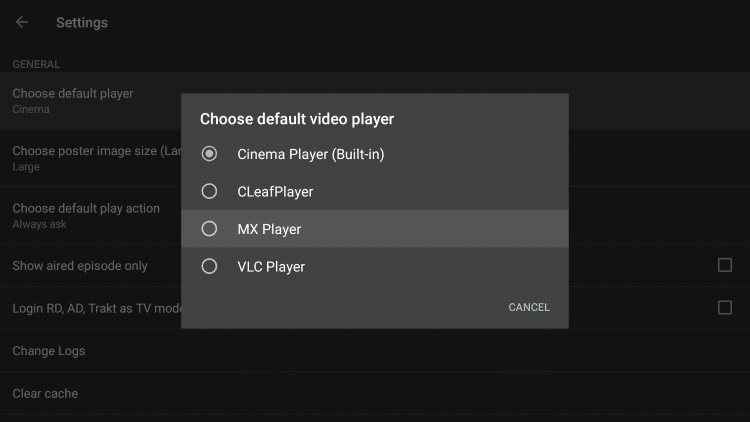
Task: Go back using the arrow icon
Action: [22, 22]
